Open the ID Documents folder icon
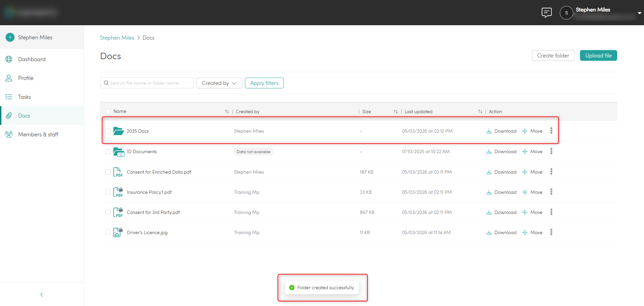The height and width of the screenshot is (306, 644). (119, 152)
